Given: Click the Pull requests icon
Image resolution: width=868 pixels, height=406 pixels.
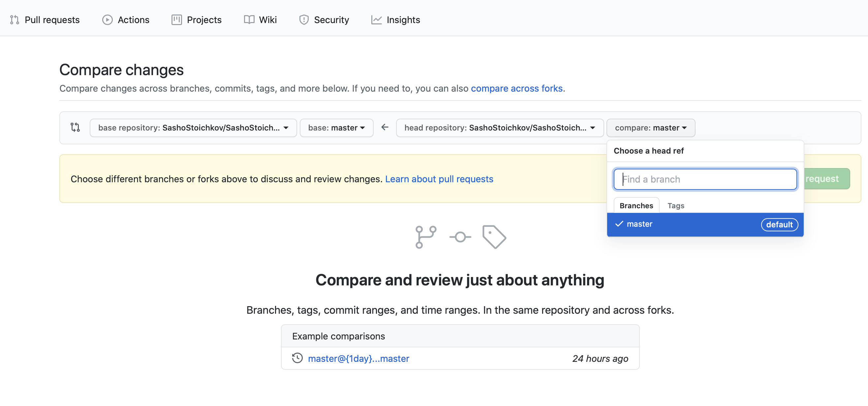Looking at the screenshot, I should (x=15, y=20).
